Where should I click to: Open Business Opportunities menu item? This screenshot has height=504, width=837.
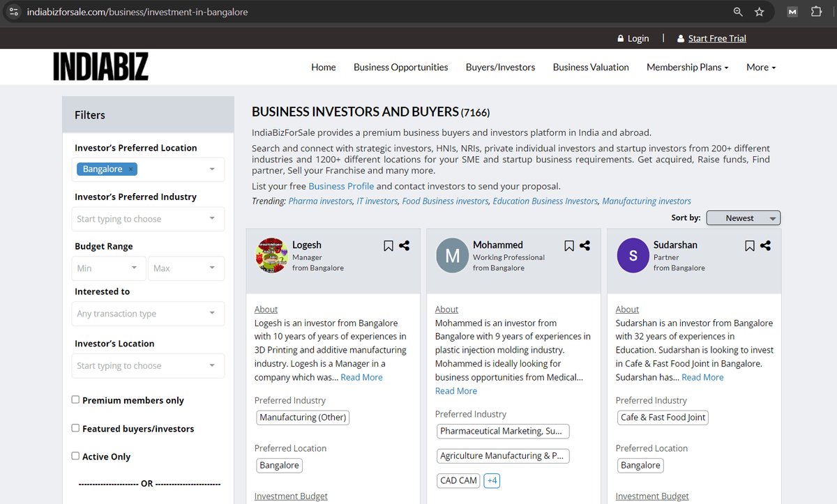(x=401, y=67)
